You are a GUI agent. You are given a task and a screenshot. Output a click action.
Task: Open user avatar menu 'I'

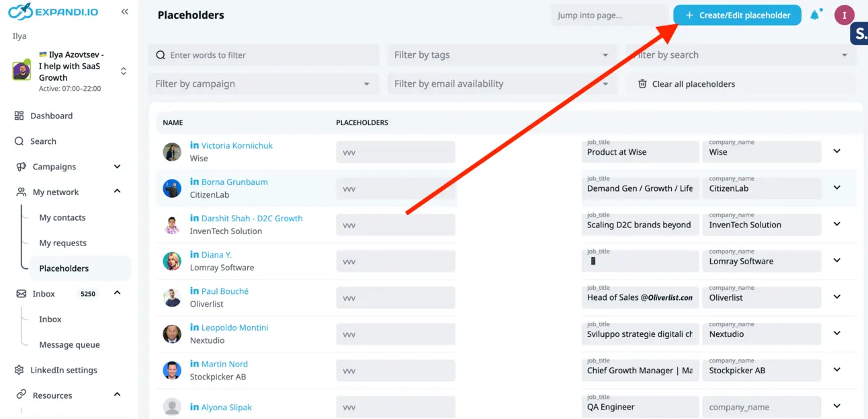pyautogui.click(x=844, y=15)
